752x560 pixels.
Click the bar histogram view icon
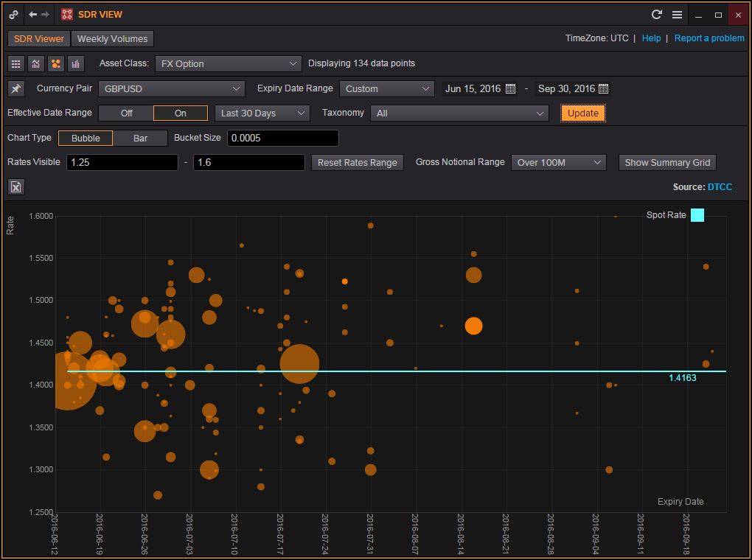pos(76,64)
